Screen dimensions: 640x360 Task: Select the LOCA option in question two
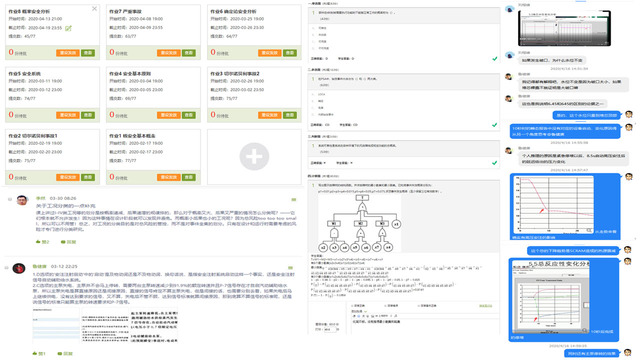coord(320,94)
